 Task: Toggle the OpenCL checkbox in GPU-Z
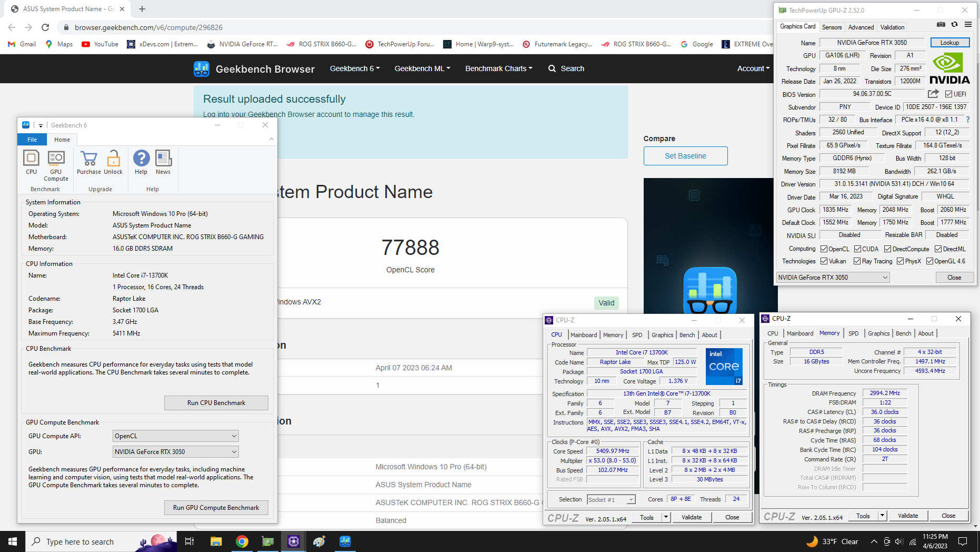pyautogui.click(x=824, y=249)
